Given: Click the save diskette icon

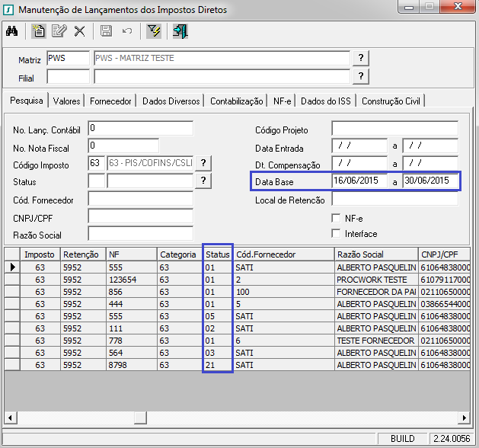Looking at the screenshot, I should (x=106, y=31).
